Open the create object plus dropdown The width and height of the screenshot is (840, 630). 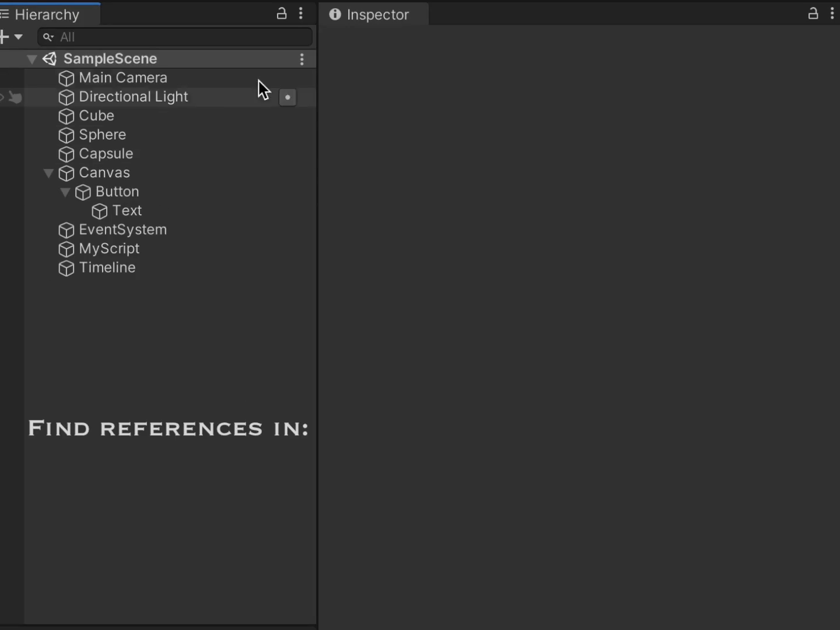pyautogui.click(x=11, y=37)
